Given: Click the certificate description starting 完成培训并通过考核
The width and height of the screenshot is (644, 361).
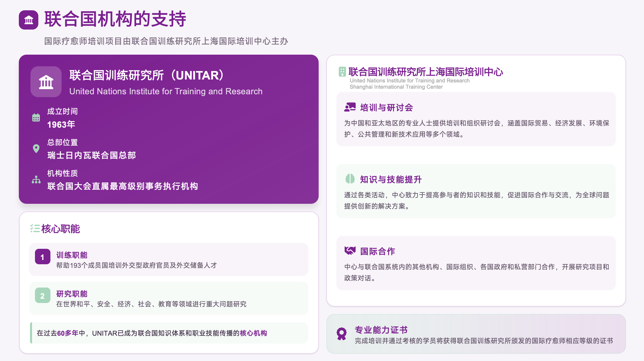Looking at the screenshot, I should click(x=484, y=341).
